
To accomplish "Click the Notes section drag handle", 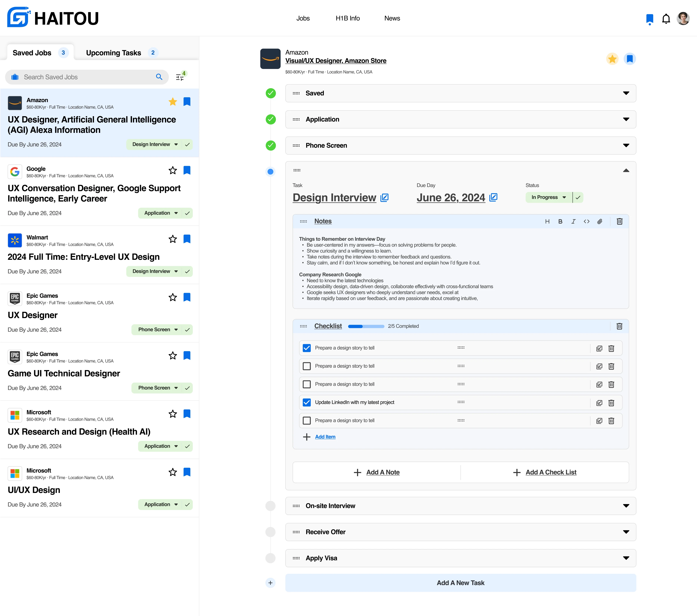I will click(x=303, y=222).
